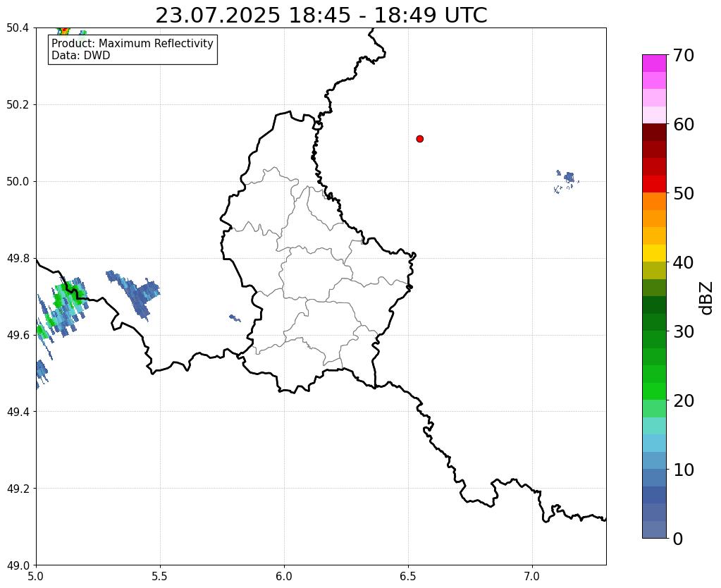The height and width of the screenshot is (588, 721).
Task: Click the 30 dBZ colorbar tick label
Action: [684, 331]
